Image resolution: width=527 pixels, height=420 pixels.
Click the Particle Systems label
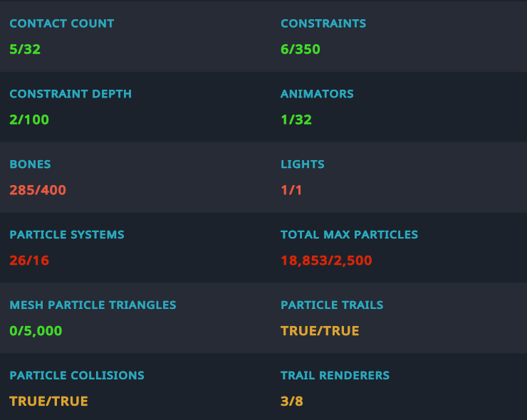point(67,235)
